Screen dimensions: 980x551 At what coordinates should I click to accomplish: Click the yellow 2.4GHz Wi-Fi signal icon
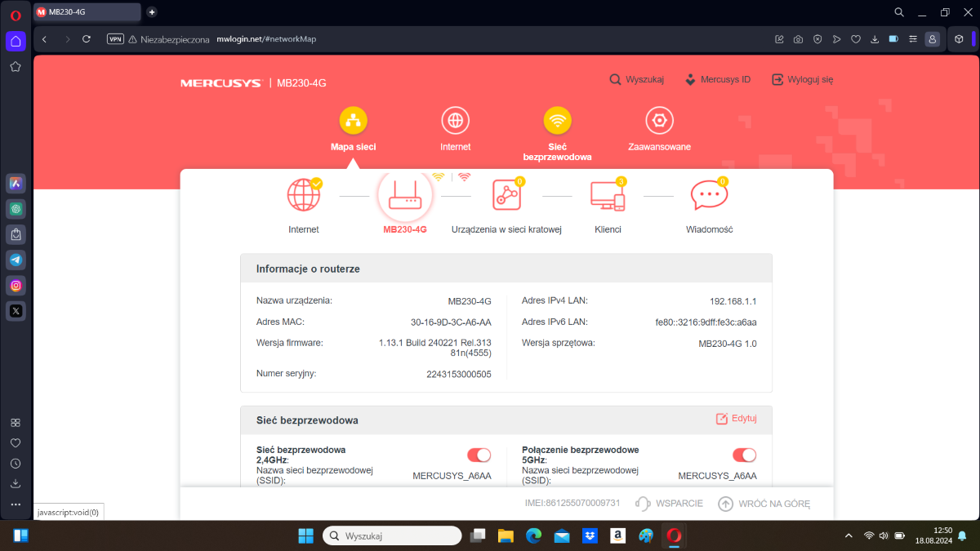[x=439, y=176]
